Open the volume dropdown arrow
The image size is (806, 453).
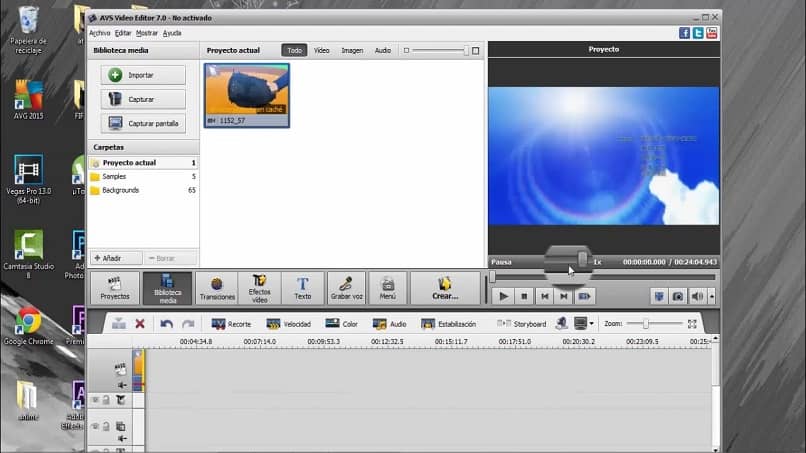click(712, 296)
